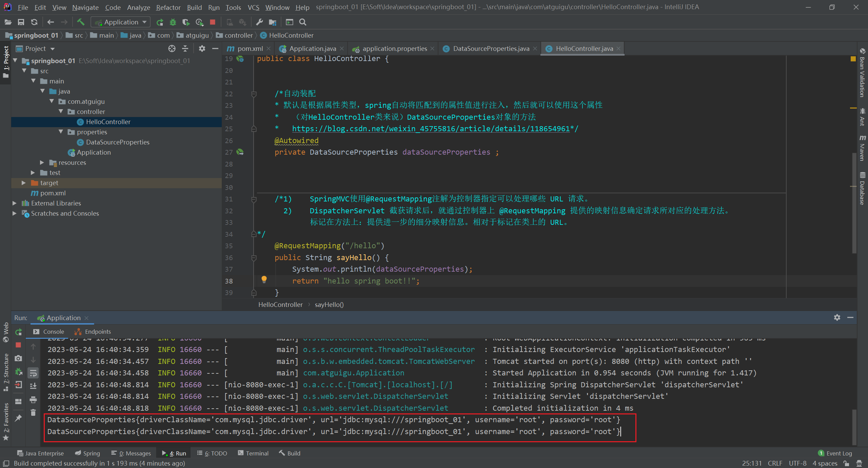Open the Event Log
868x468 pixels.
click(x=835, y=453)
